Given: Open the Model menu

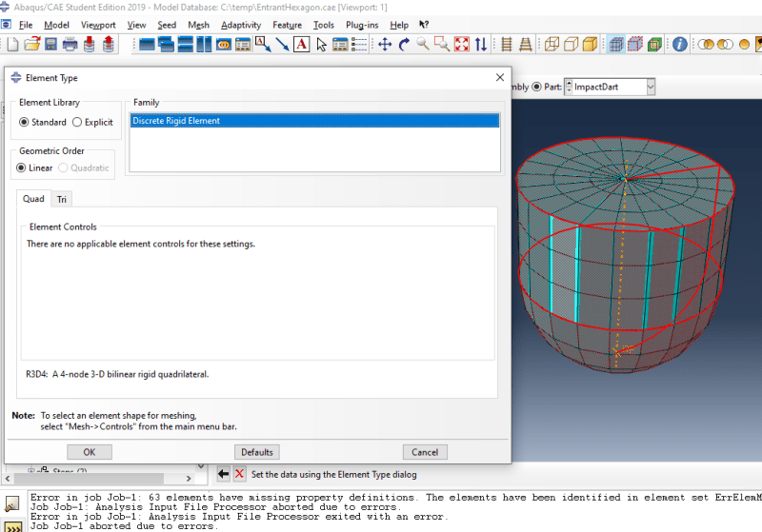Looking at the screenshot, I should click(x=56, y=25).
